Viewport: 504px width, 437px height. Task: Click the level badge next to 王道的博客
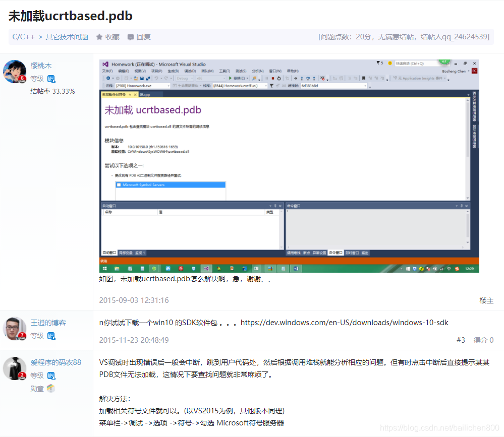point(51,336)
